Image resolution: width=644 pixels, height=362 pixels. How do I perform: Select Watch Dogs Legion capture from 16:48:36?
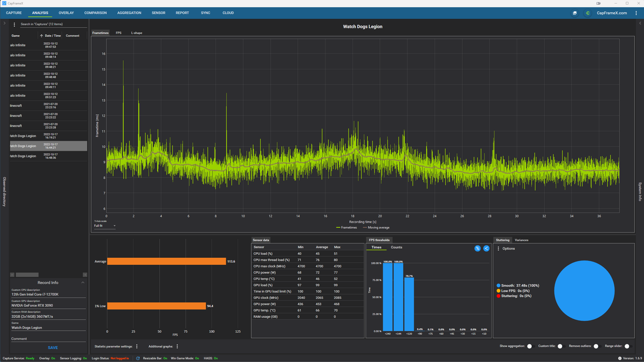click(x=48, y=156)
